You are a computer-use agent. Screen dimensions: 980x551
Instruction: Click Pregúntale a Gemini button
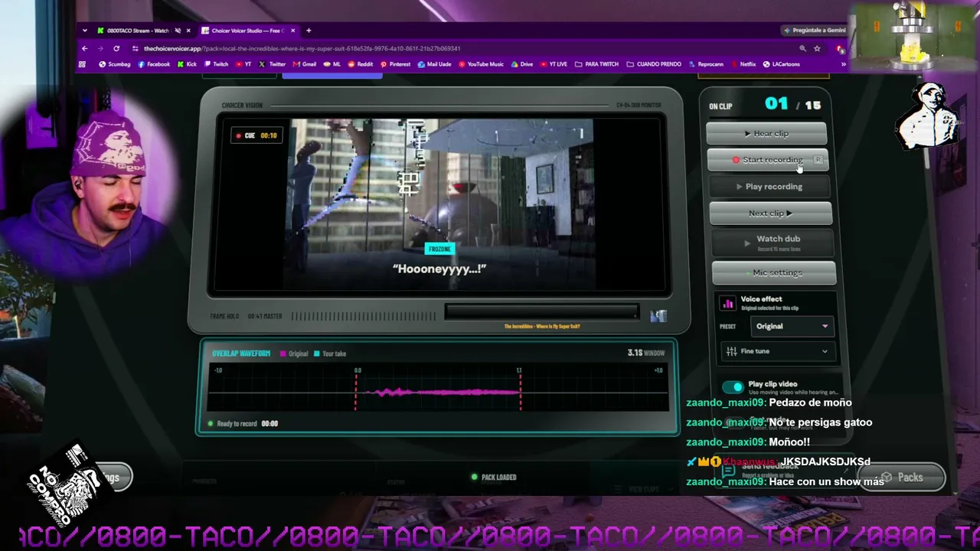(815, 31)
